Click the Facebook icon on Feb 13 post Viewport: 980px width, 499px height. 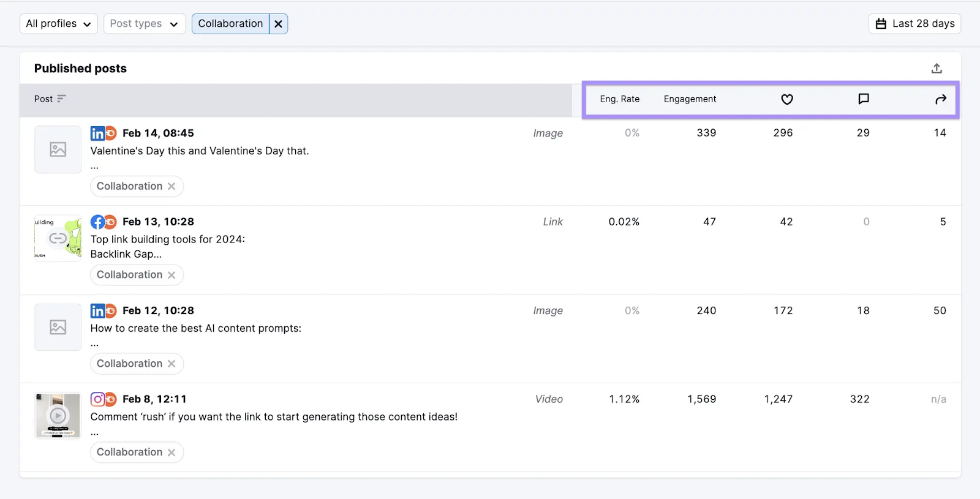tap(97, 222)
